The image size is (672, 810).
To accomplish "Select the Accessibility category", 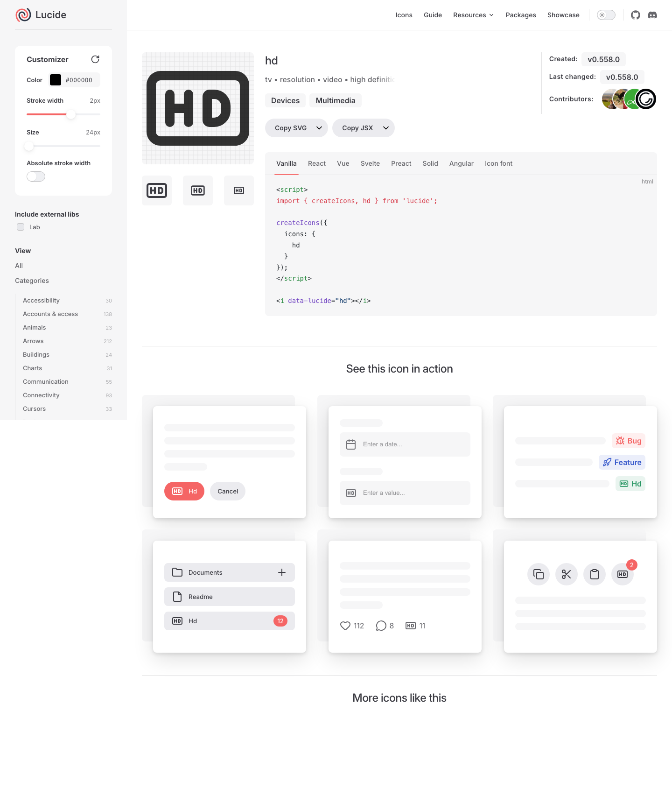I will point(67,300).
